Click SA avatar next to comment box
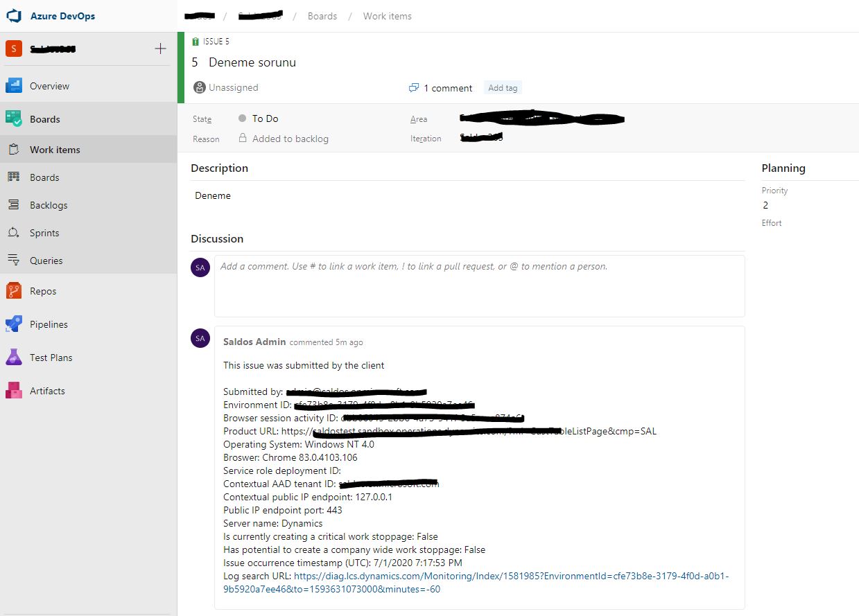Image resolution: width=859 pixels, height=616 pixels. (200, 267)
